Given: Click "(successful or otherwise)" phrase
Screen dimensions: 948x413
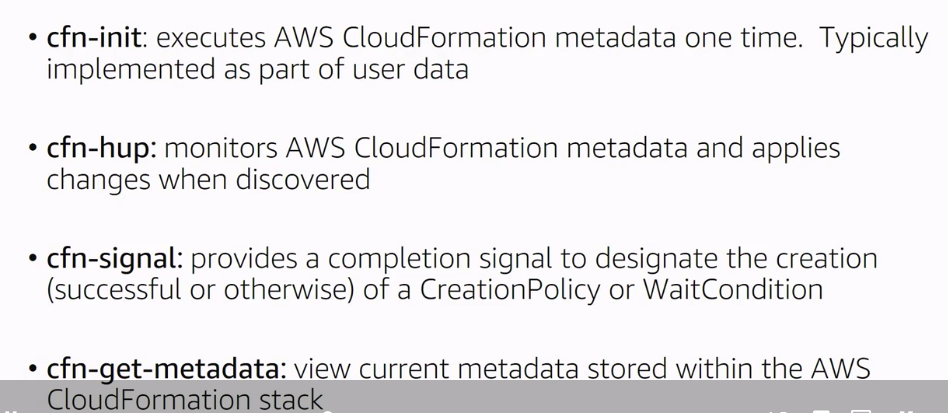Looking at the screenshot, I should (200, 290).
